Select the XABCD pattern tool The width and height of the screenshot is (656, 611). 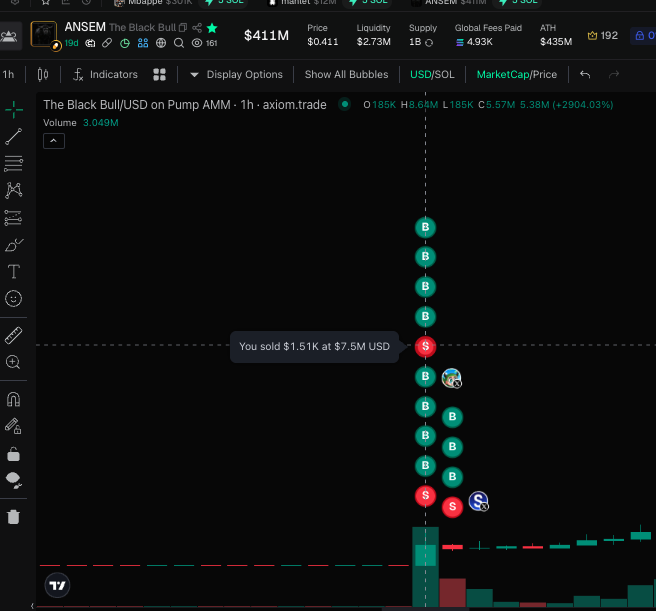pyautogui.click(x=13, y=190)
